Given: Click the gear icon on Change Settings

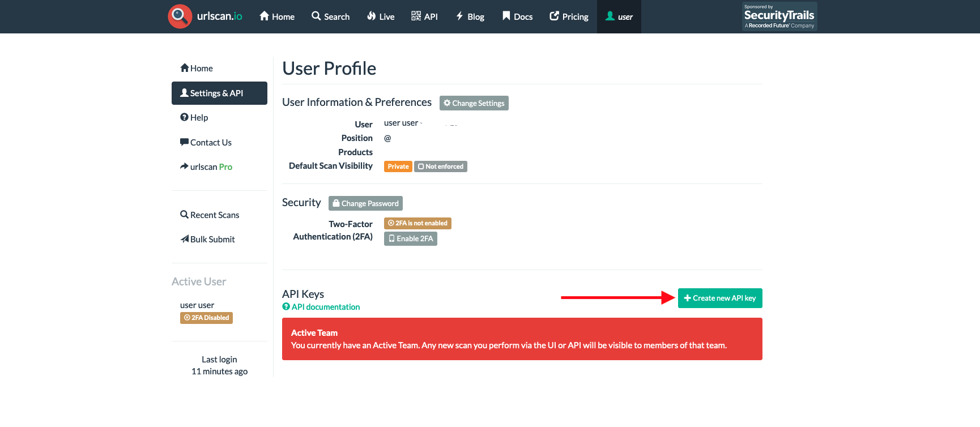Looking at the screenshot, I should (447, 103).
